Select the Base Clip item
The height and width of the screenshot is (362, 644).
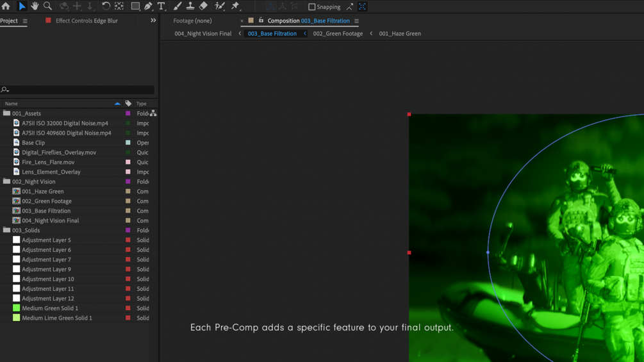point(33,143)
